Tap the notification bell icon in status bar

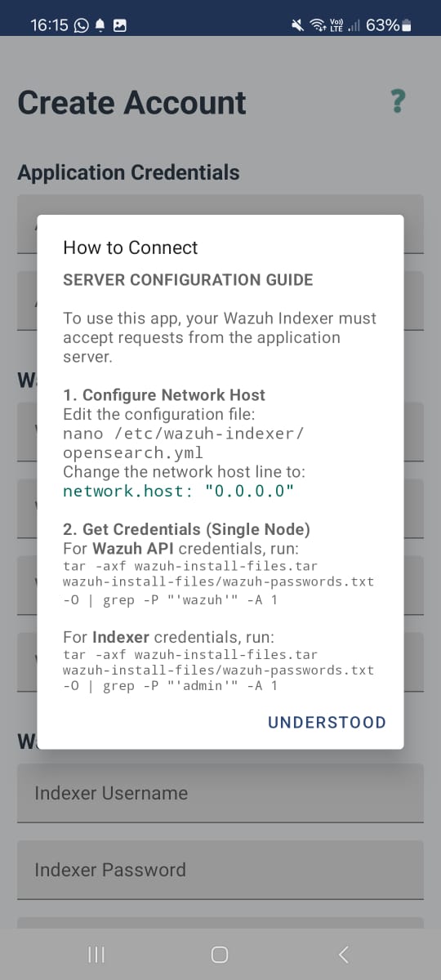pyautogui.click(x=100, y=25)
